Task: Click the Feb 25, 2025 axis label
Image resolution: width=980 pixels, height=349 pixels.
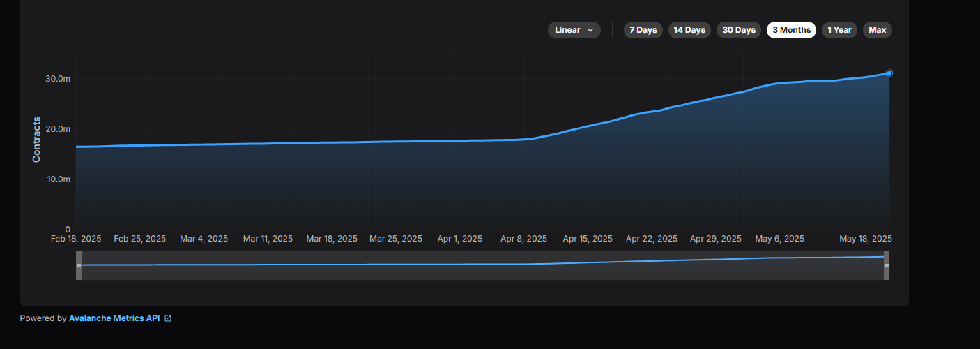Action: coord(139,239)
